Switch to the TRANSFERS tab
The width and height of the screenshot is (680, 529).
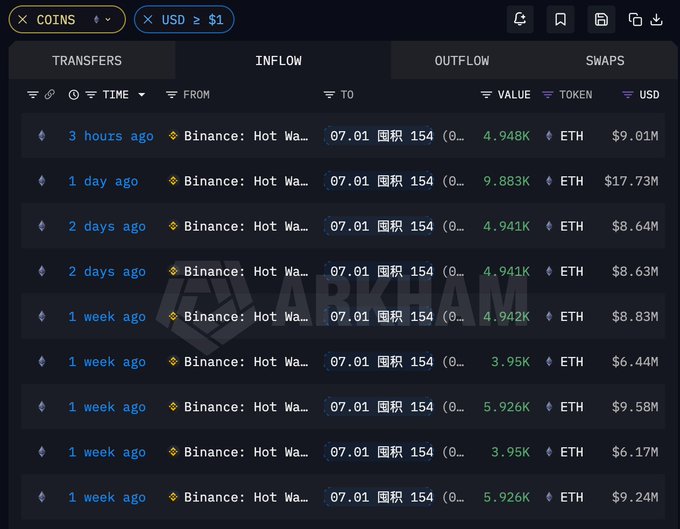[x=87, y=61]
